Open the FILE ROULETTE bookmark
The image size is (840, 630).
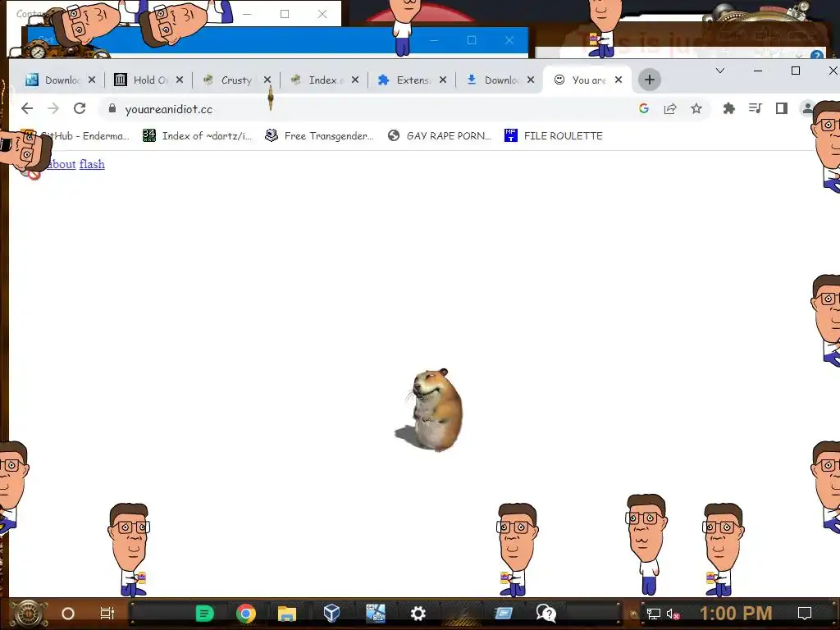[x=554, y=136]
